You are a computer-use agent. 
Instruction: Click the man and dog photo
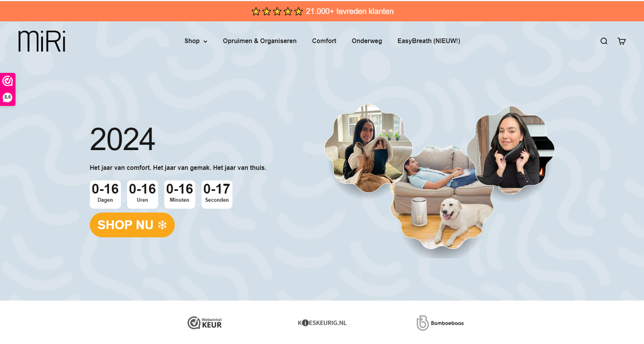[x=442, y=197]
